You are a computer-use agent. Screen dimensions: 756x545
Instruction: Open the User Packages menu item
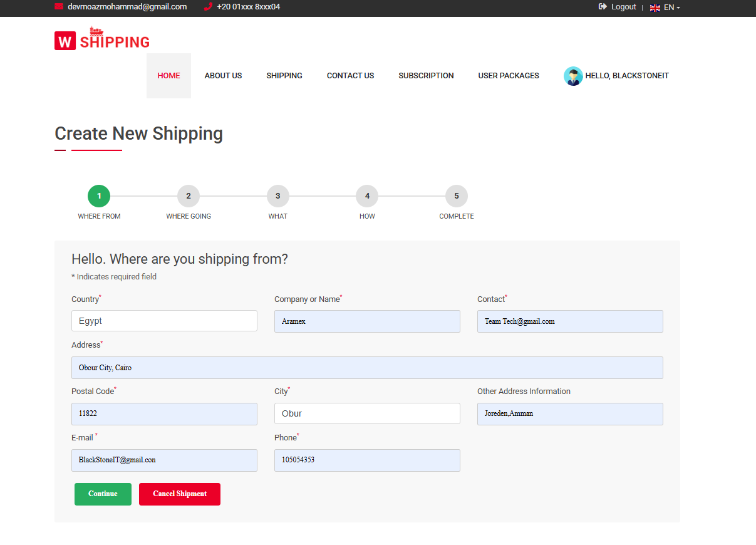[x=509, y=76]
